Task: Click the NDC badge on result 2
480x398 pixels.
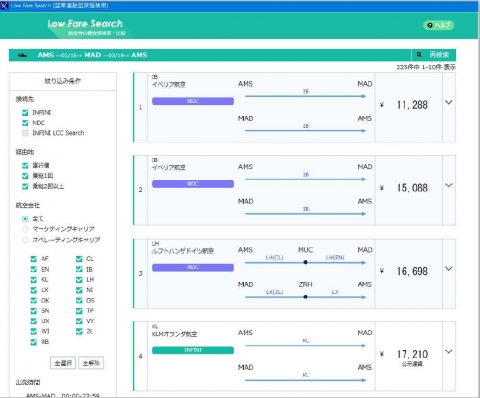Action: [193, 184]
